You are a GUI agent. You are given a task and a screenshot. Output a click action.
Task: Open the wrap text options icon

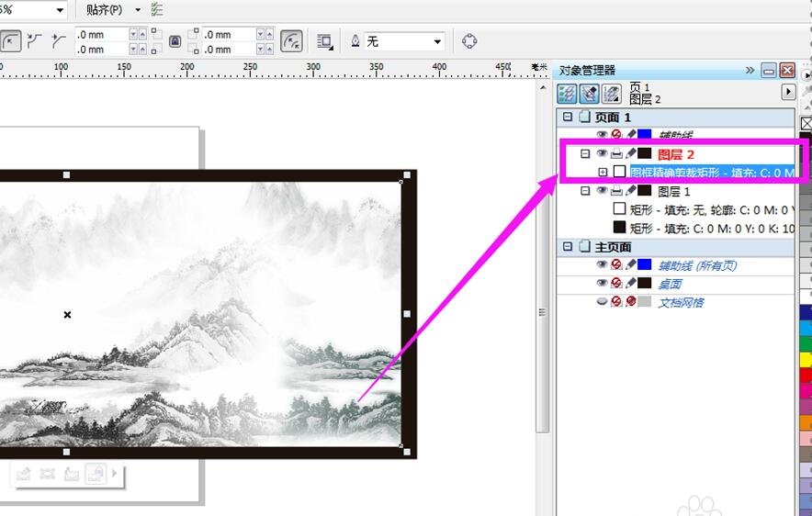coord(324,41)
